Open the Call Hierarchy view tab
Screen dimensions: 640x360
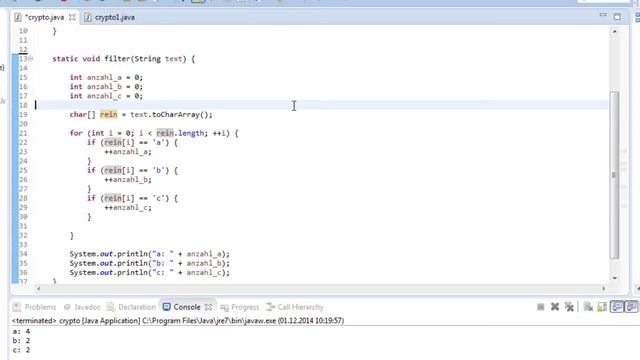(295, 307)
